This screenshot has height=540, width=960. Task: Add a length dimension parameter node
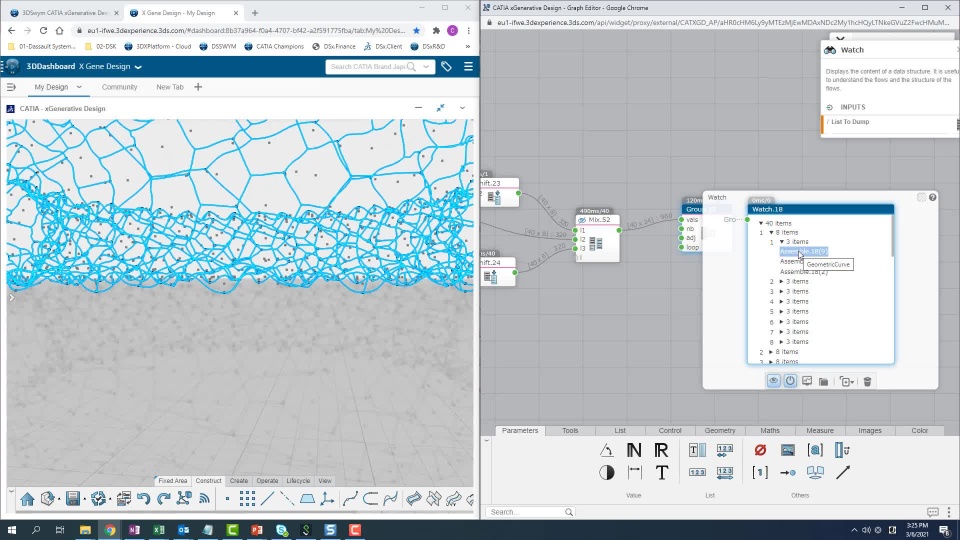click(x=634, y=472)
